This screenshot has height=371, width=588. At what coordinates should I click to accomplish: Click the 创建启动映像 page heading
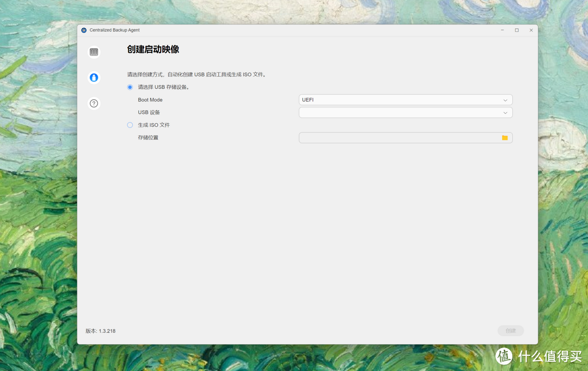pos(153,50)
